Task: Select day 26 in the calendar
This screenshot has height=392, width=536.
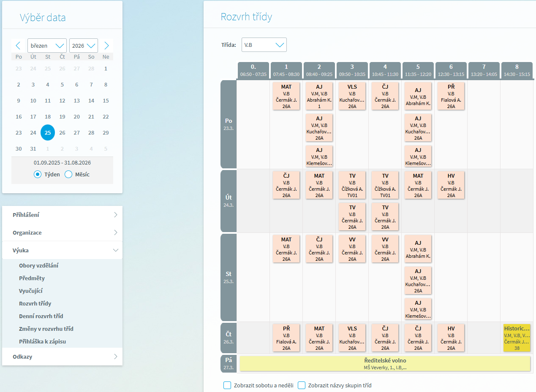Action: click(x=62, y=132)
